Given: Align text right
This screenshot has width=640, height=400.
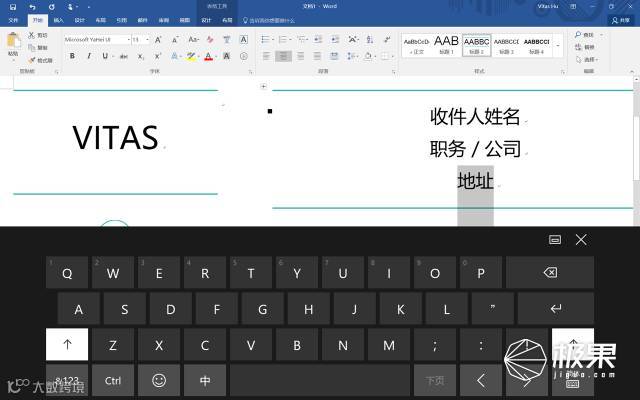Looking at the screenshot, I should coord(300,56).
